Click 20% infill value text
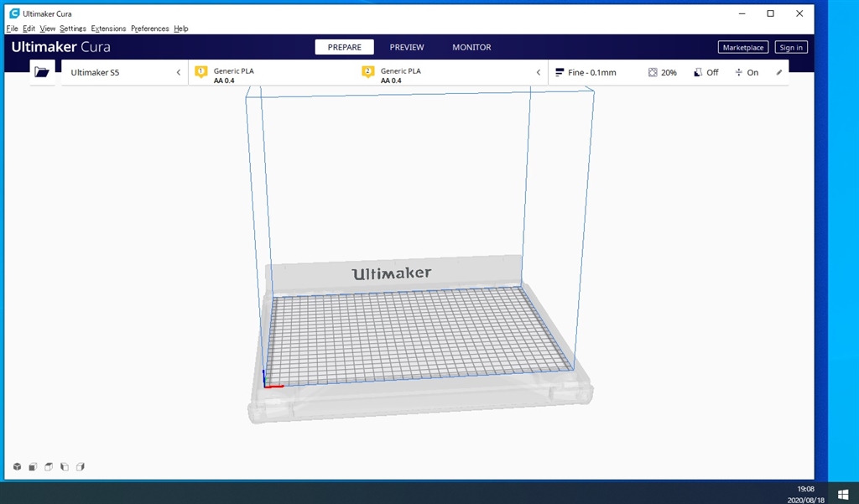 [x=669, y=72]
